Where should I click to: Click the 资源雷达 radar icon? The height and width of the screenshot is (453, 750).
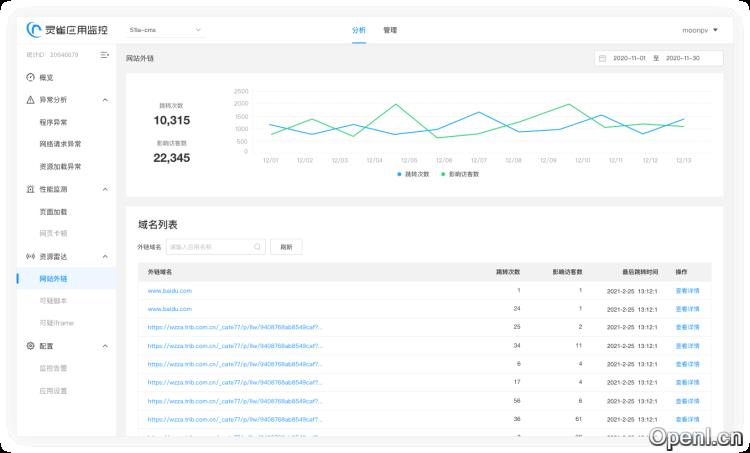coord(30,256)
